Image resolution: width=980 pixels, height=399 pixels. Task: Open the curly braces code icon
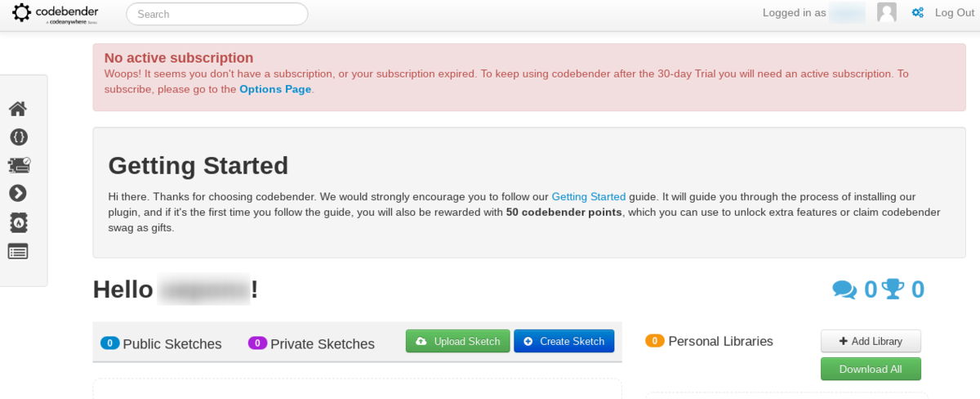[18, 137]
